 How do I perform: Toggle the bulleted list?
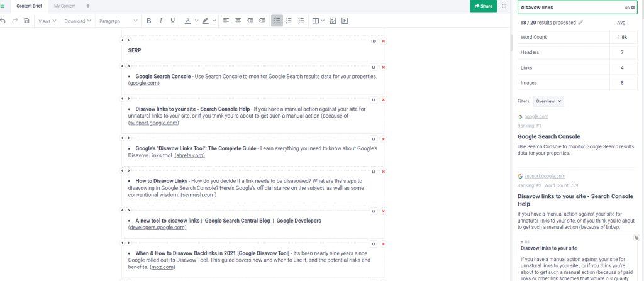coord(277,21)
